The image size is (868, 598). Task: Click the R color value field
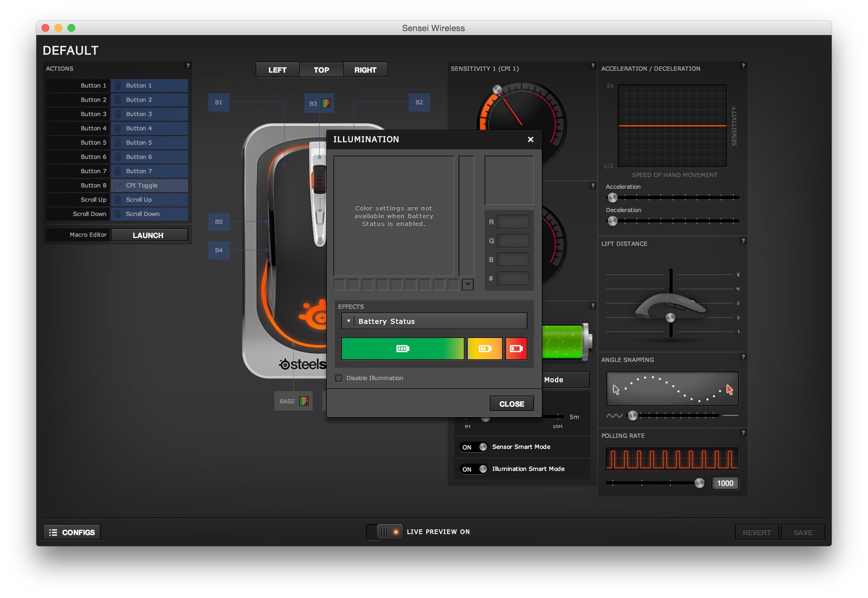point(513,222)
